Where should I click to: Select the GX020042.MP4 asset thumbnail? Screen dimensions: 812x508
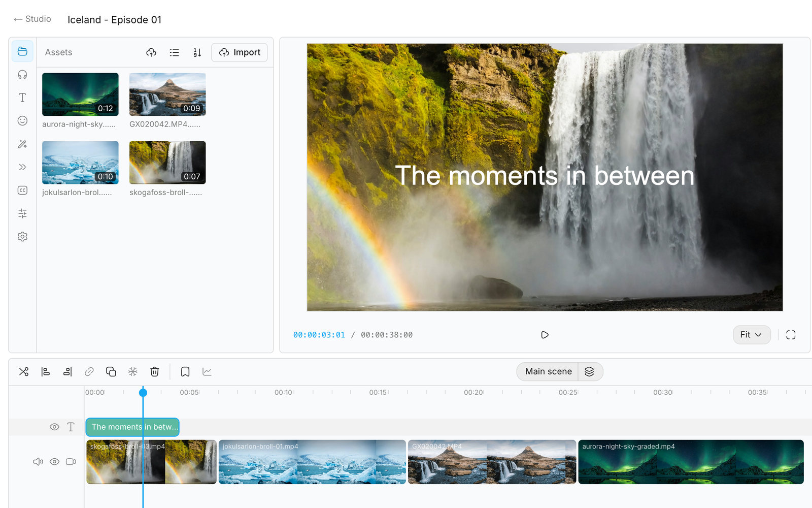167,94
